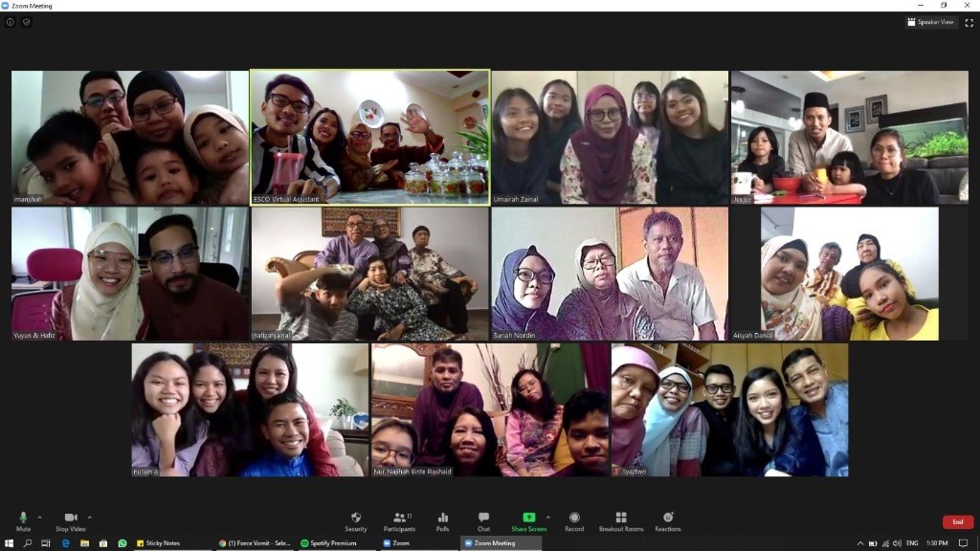This screenshot has width=980, height=551.
Task: Stop Video using the camera button
Action: click(71, 521)
